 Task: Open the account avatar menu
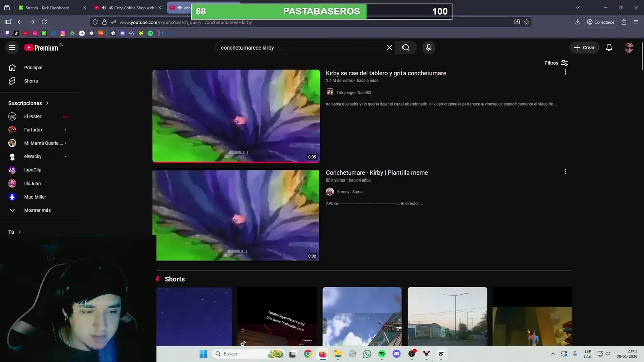tap(629, 48)
